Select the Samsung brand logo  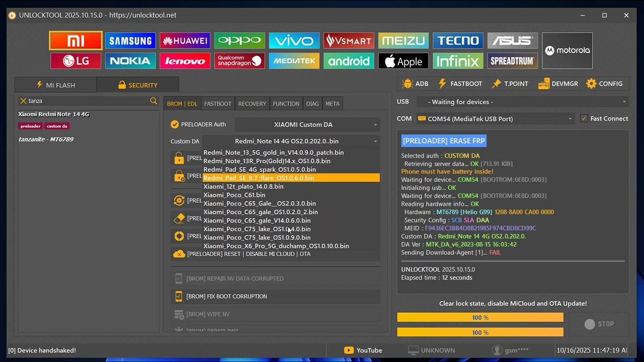[x=130, y=41]
